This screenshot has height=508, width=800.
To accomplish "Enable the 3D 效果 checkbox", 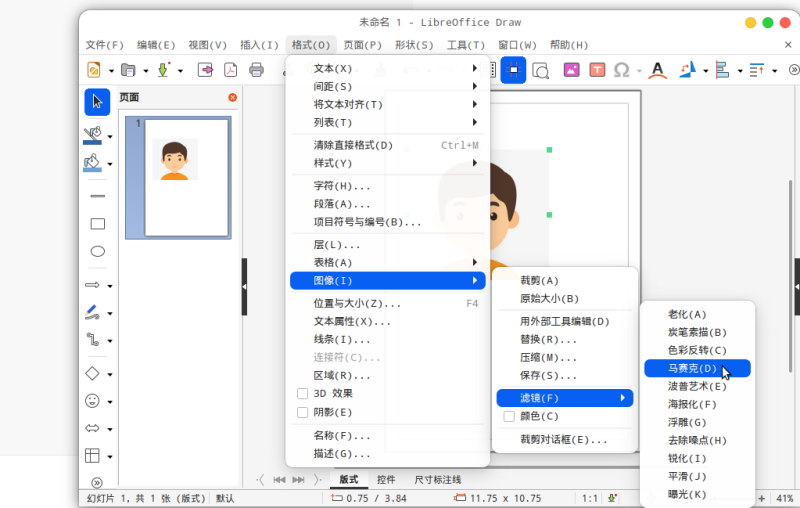I will pos(303,394).
